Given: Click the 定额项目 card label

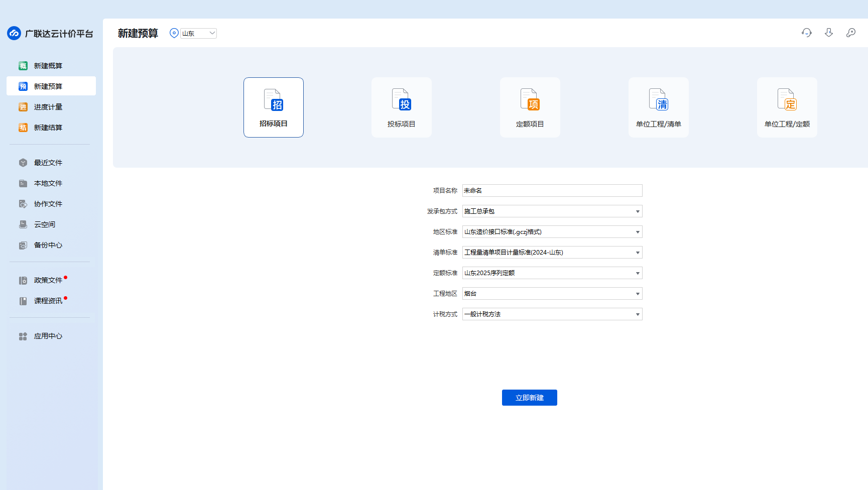Looking at the screenshot, I should (x=530, y=124).
